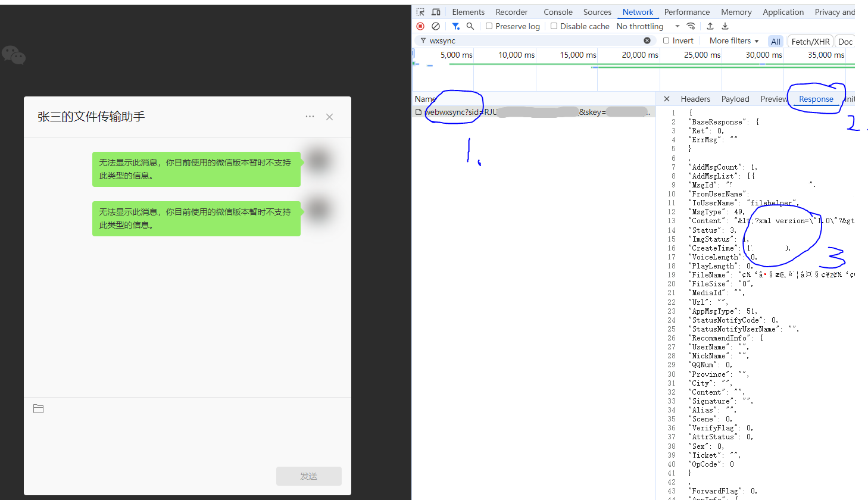Open the Sources tab
The height and width of the screenshot is (500, 868).
click(597, 12)
